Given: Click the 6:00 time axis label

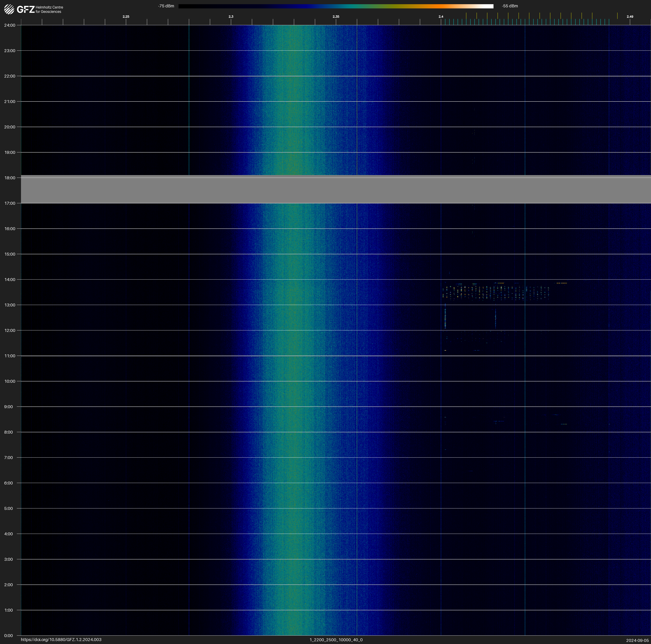Looking at the screenshot, I should [x=8, y=483].
